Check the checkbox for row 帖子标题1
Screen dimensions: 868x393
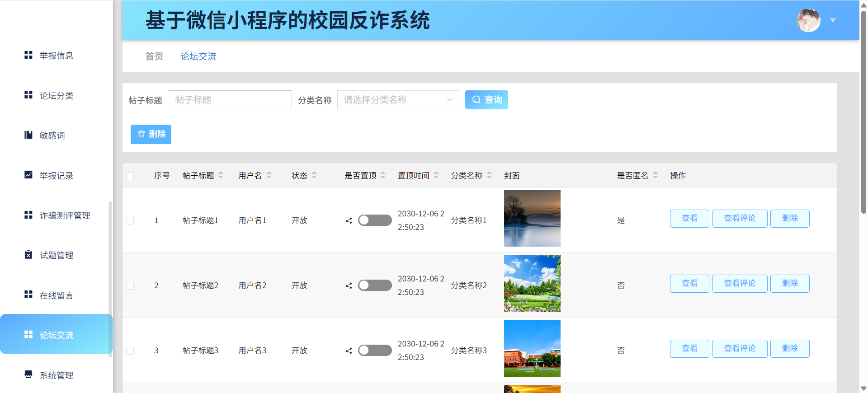[x=130, y=221]
